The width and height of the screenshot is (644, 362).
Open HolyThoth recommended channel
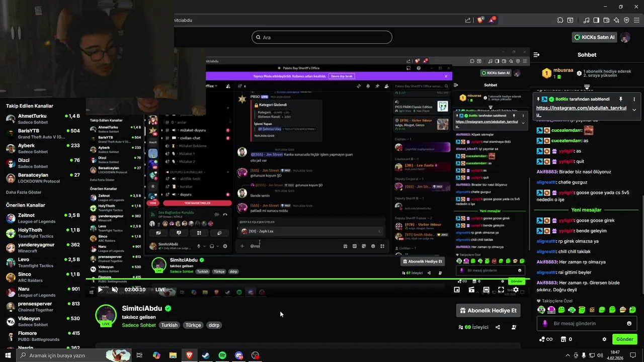[x=43, y=233]
